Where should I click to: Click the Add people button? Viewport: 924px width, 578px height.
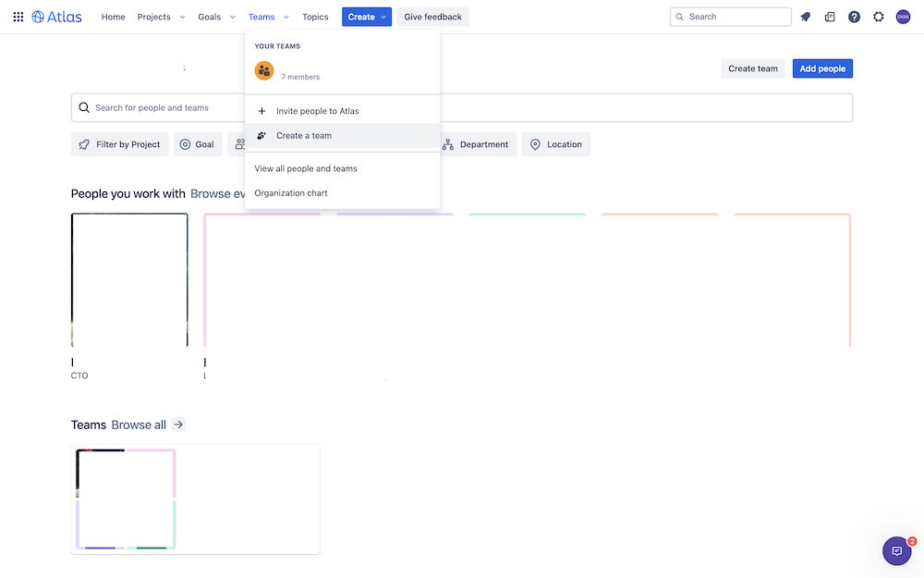pos(822,68)
